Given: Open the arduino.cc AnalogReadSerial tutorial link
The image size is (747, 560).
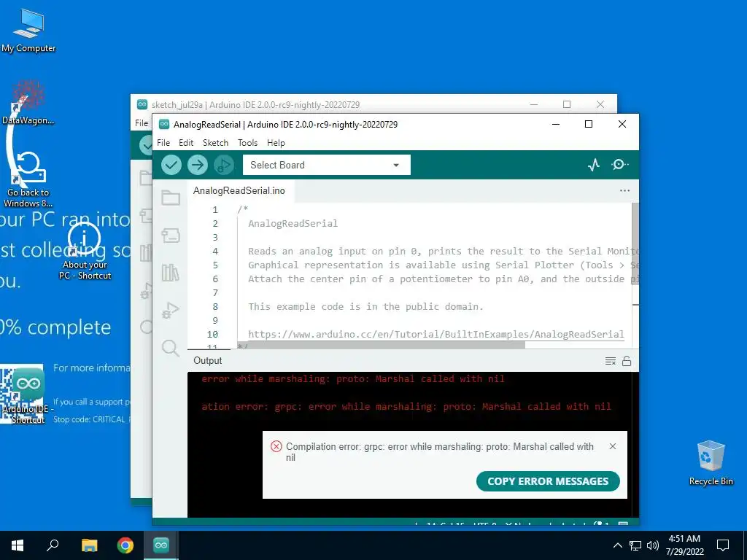Looking at the screenshot, I should pyautogui.click(x=436, y=334).
